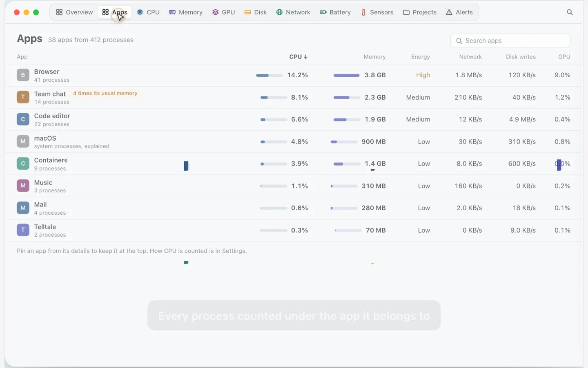The width and height of the screenshot is (588, 368).
Task: Open the Memory tab
Action: point(186,12)
